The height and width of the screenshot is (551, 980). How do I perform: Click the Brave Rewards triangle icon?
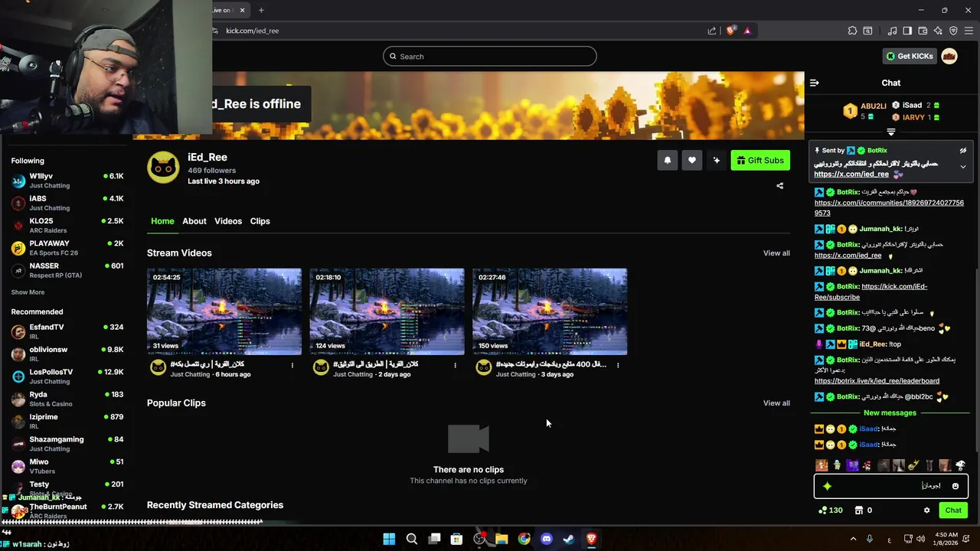pos(747,31)
